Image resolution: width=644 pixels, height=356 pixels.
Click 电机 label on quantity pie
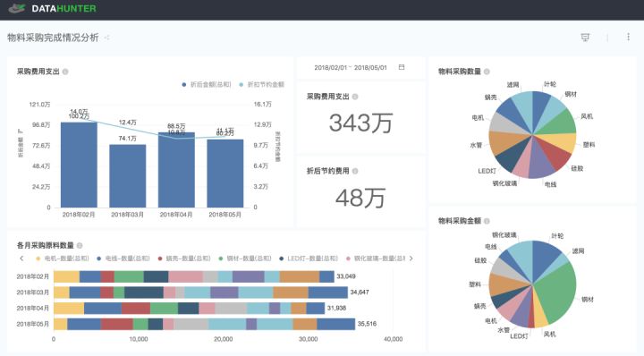478,117
